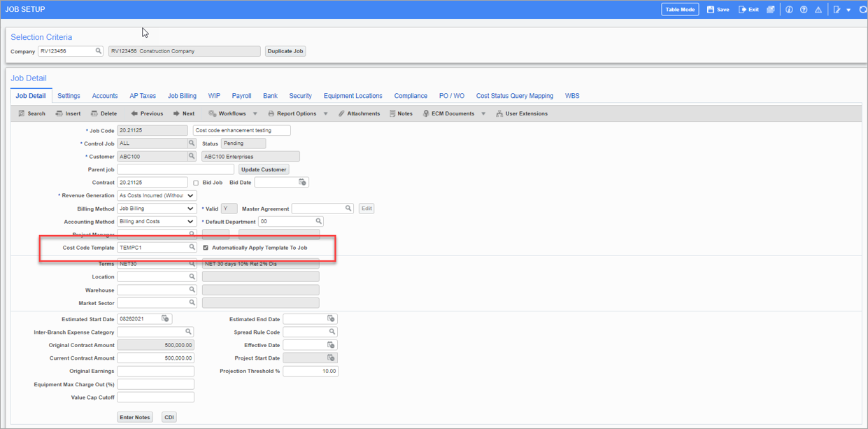Open the Billing Method dropdown
Screen dimensions: 868x429
point(190,209)
